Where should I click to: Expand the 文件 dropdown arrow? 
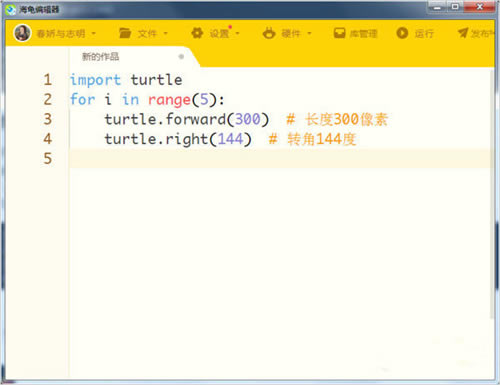(165, 33)
